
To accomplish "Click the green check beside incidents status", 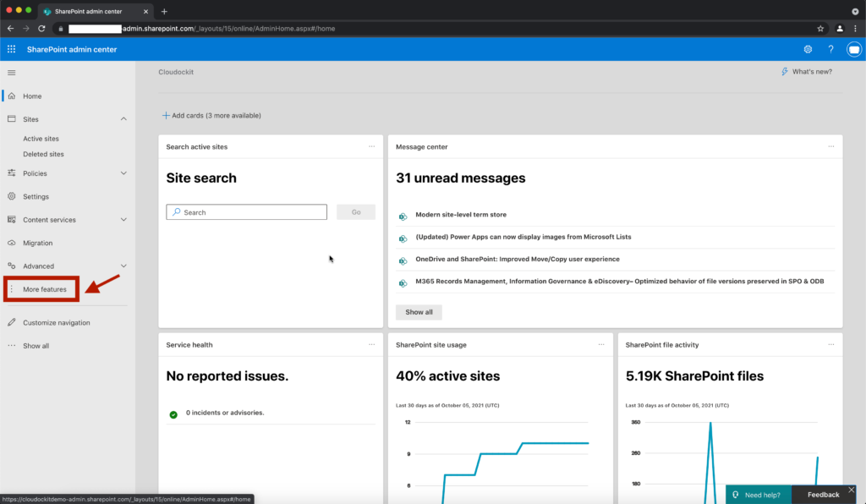I will 173,414.
